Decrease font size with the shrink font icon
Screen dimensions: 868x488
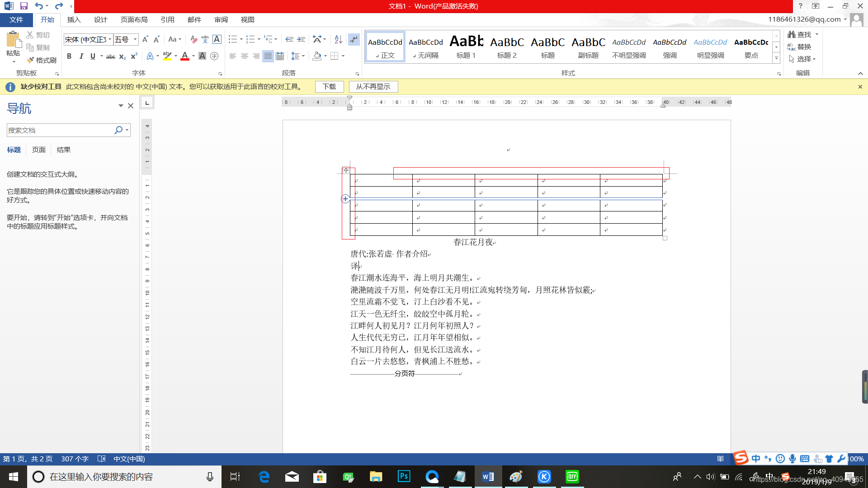[156, 39]
